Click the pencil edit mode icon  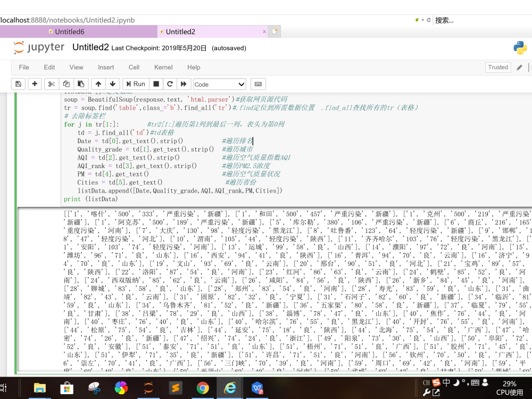(x=519, y=68)
